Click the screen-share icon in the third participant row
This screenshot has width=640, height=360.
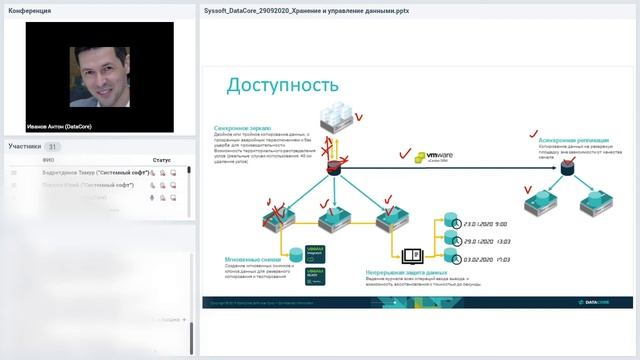(x=173, y=198)
